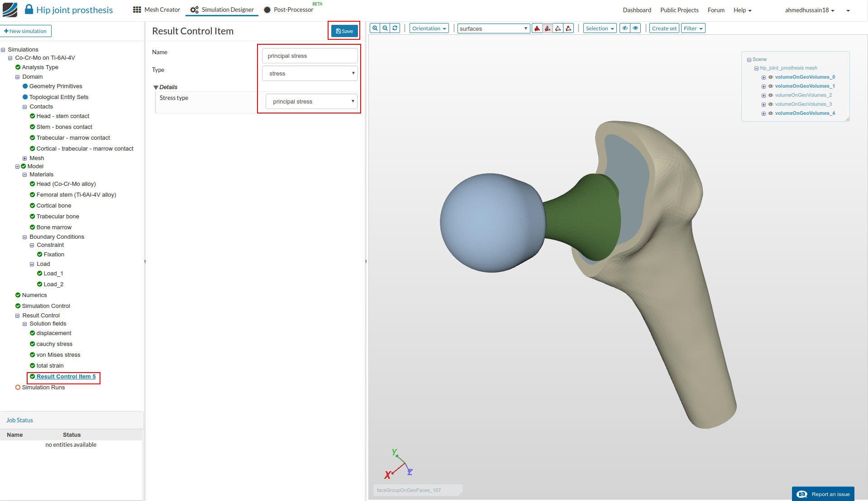Click the scene panel resize grip

click(x=847, y=119)
